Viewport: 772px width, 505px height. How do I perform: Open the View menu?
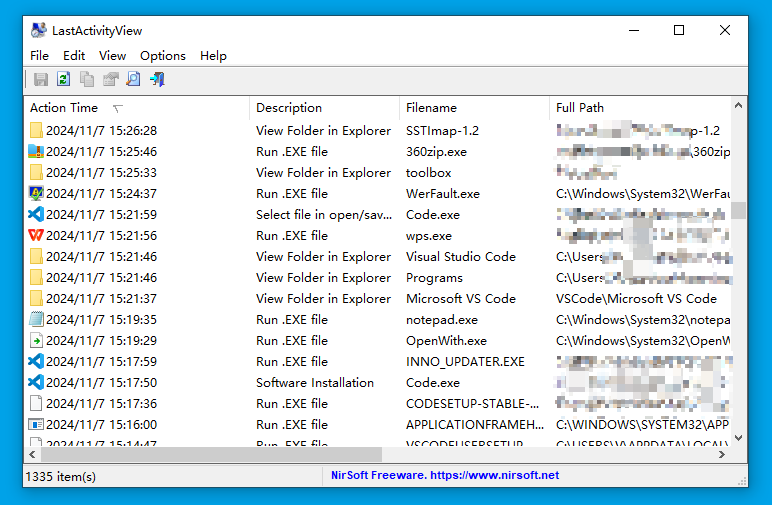coord(112,56)
